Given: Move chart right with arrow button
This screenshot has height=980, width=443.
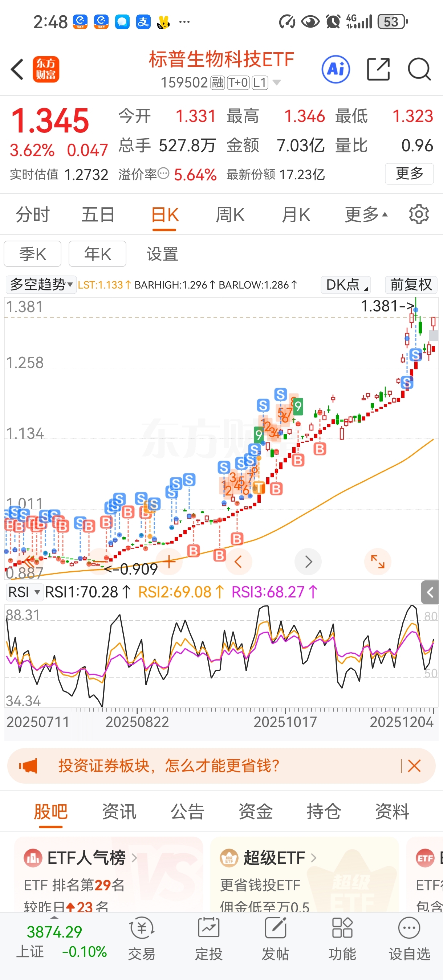Looking at the screenshot, I should pos(308,562).
